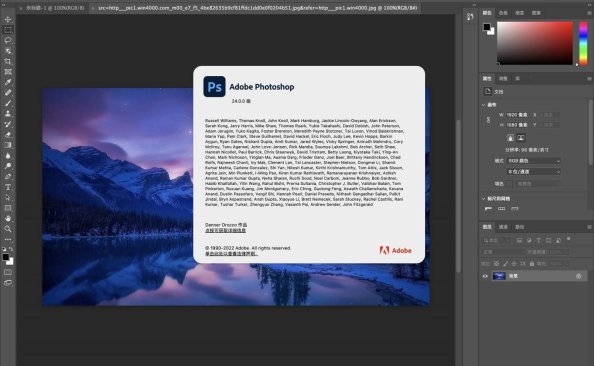This screenshot has width=594, height=366.
Task: Change the screen mode icon at toolbar bottom
Action: [8, 283]
